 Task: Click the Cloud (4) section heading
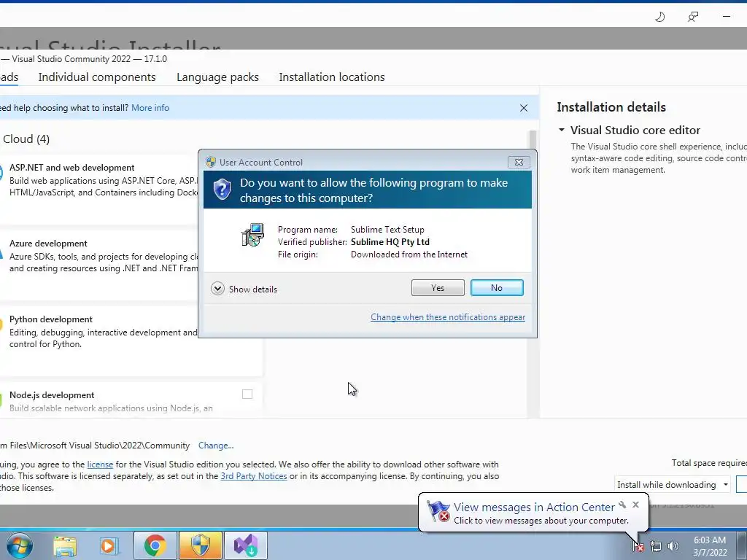(x=26, y=139)
